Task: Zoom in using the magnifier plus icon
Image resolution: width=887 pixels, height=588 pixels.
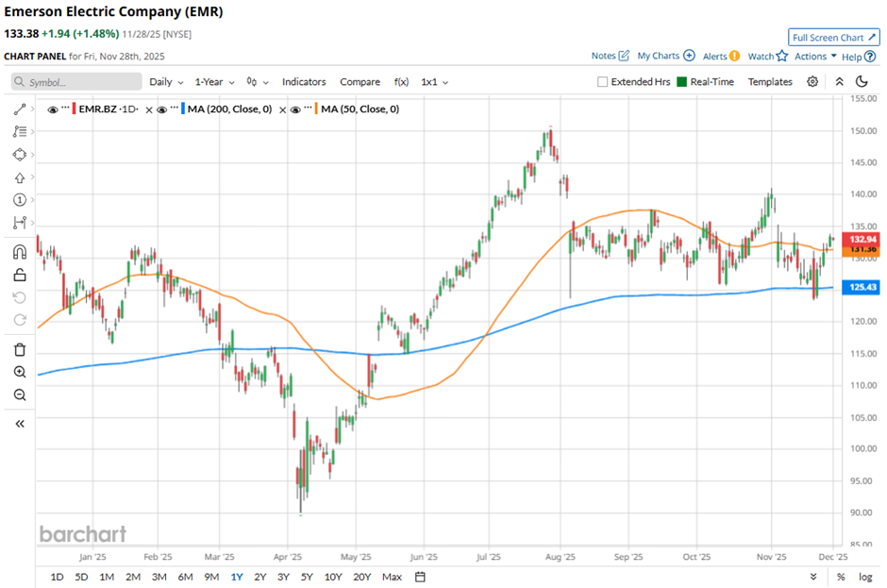Action: coord(19,372)
